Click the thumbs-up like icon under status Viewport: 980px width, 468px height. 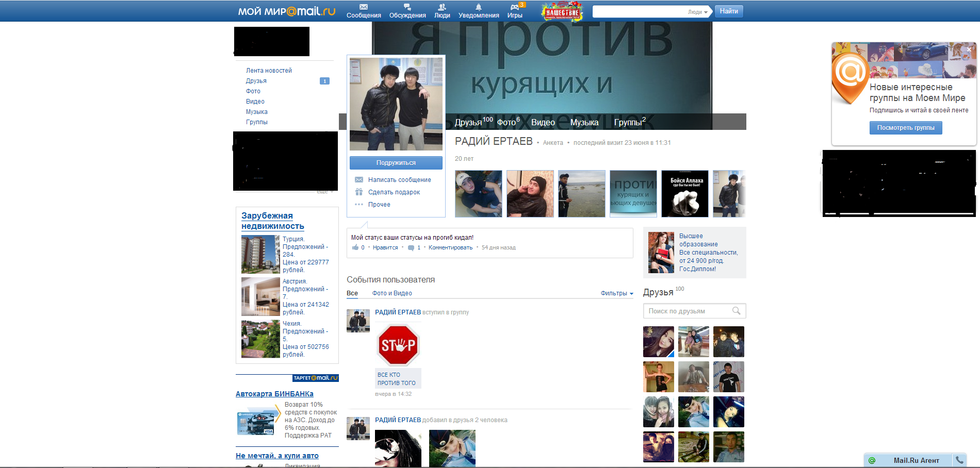tap(355, 247)
